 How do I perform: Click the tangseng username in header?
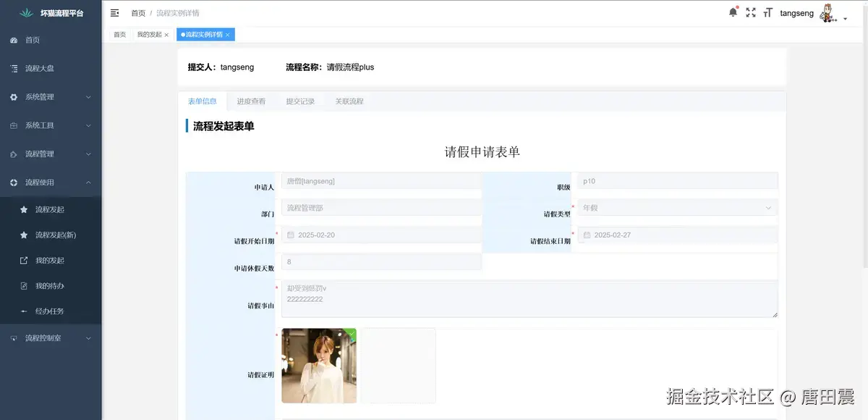click(x=797, y=13)
